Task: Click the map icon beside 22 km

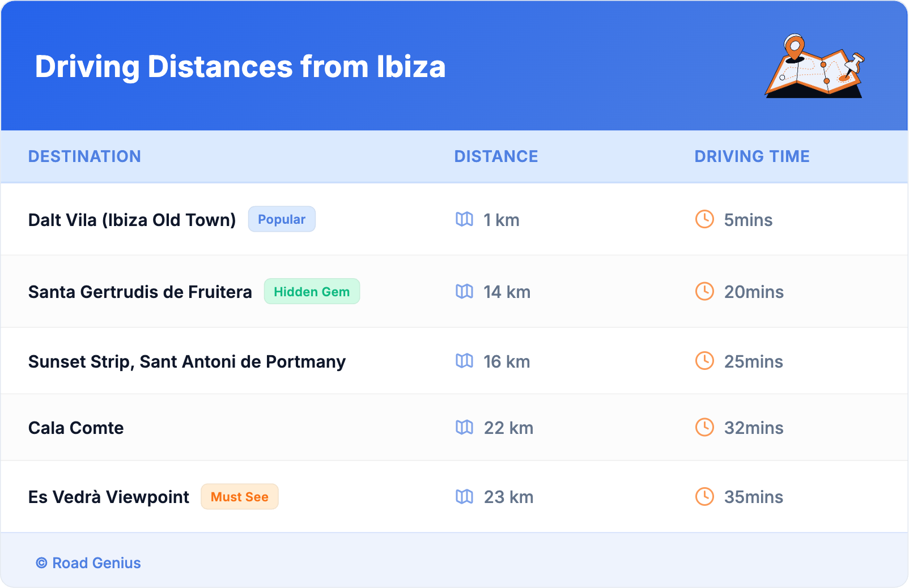Action: coord(464,428)
